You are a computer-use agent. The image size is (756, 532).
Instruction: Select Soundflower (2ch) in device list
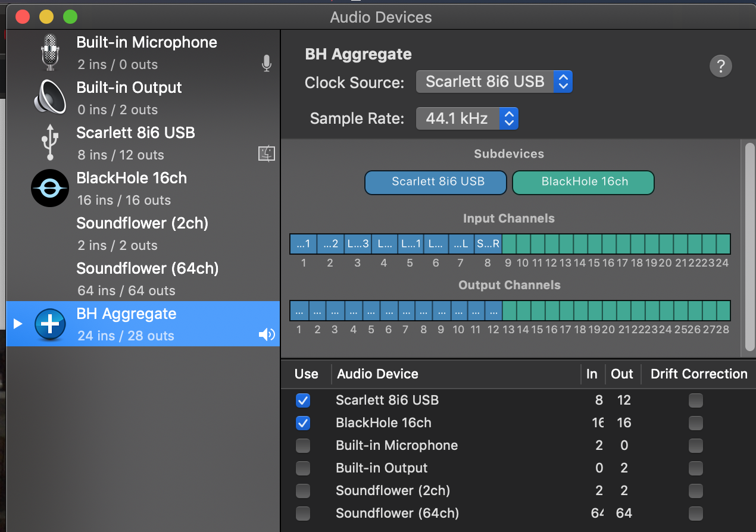click(x=142, y=233)
